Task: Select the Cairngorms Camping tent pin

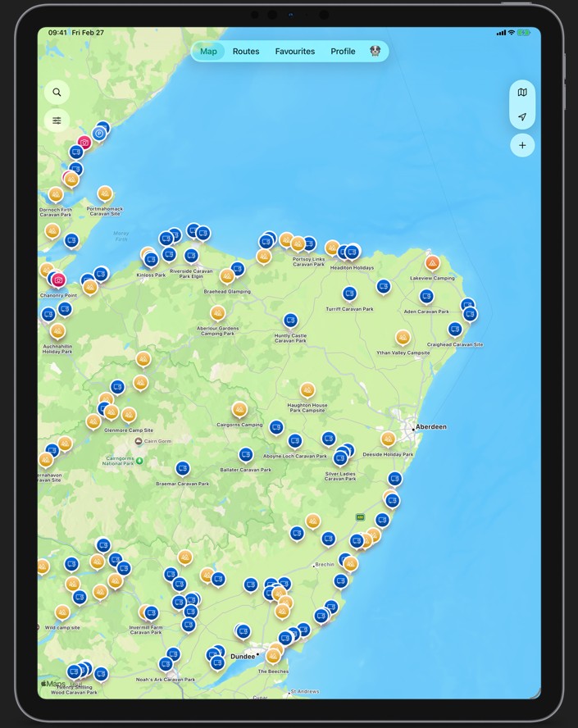Action: click(239, 409)
